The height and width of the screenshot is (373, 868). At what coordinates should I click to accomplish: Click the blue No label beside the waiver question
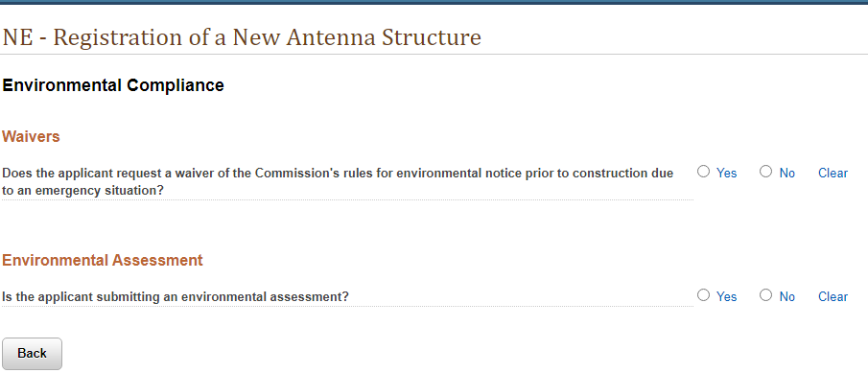(x=787, y=174)
